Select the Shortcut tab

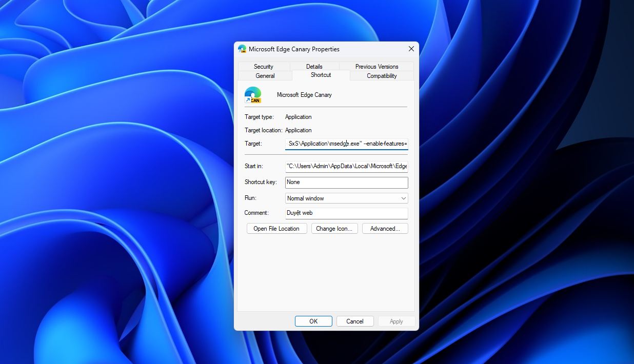tap(321, 75)
